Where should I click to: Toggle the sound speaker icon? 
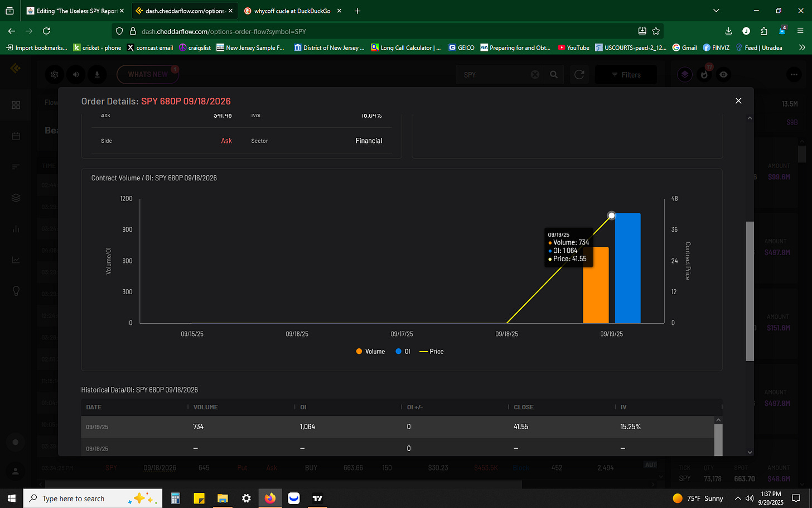click(76, 74)
